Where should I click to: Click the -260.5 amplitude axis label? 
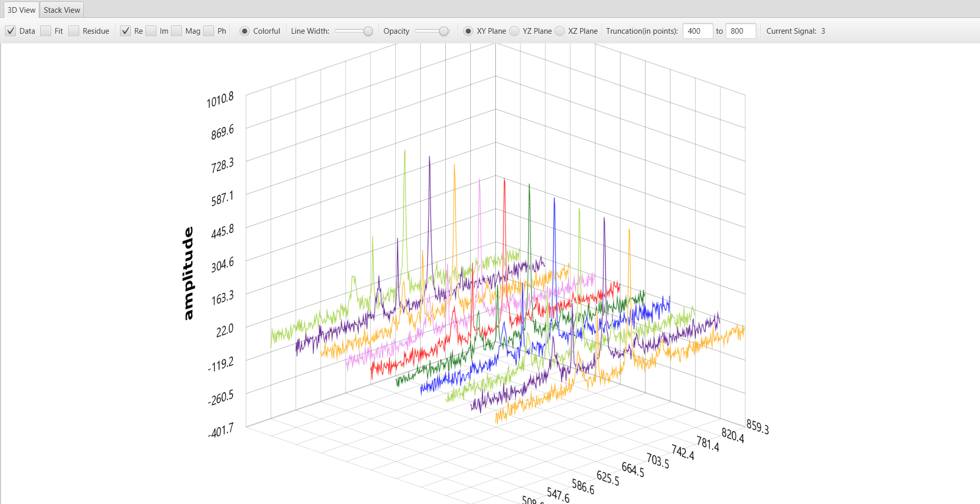[221, 397]
